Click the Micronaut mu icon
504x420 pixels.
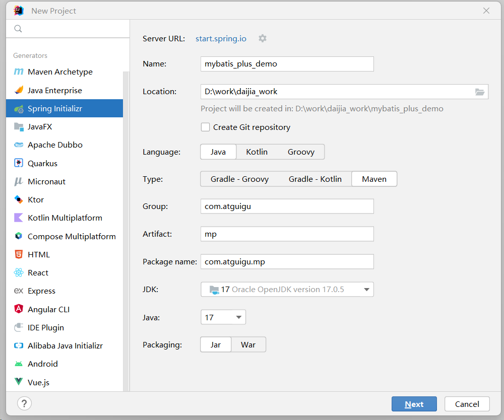pos(19,181)
